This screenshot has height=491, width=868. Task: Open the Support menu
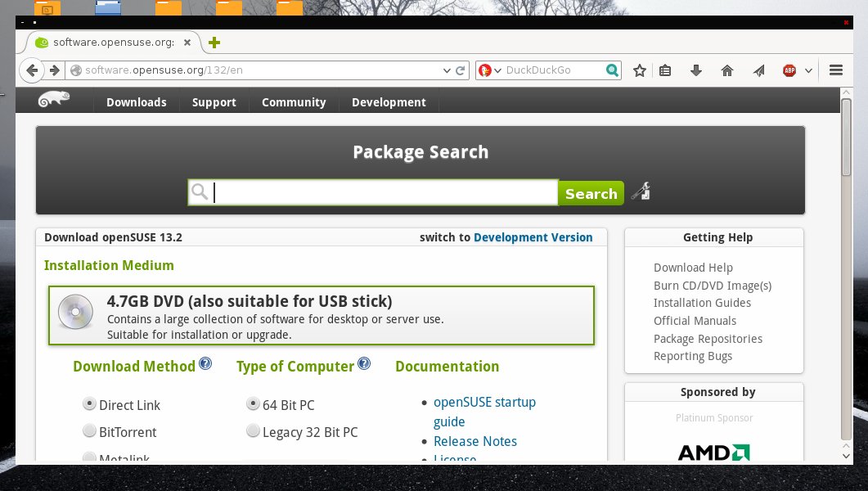pyautogui.click(x=214, y=102)
